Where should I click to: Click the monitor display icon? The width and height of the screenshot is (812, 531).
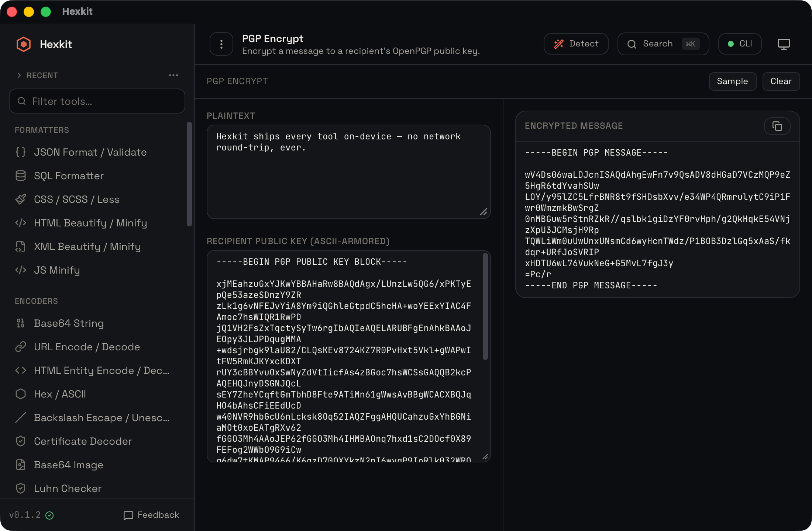pyautogui.click(x=784, y=44)
